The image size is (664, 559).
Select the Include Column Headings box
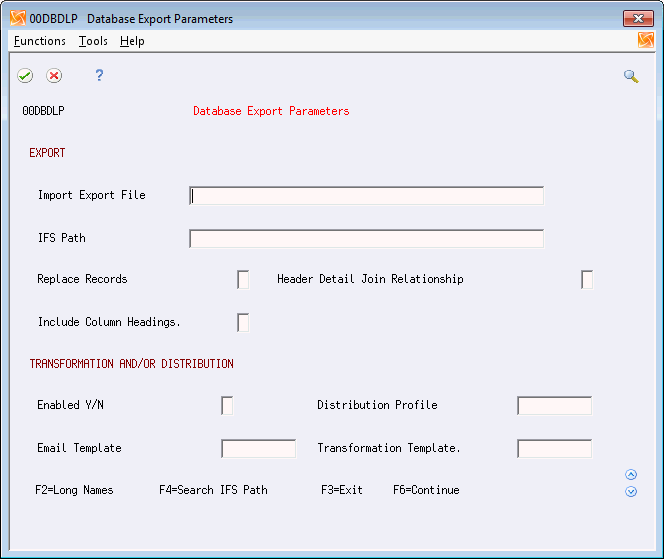pyautogui.click(x=243, y=323)
